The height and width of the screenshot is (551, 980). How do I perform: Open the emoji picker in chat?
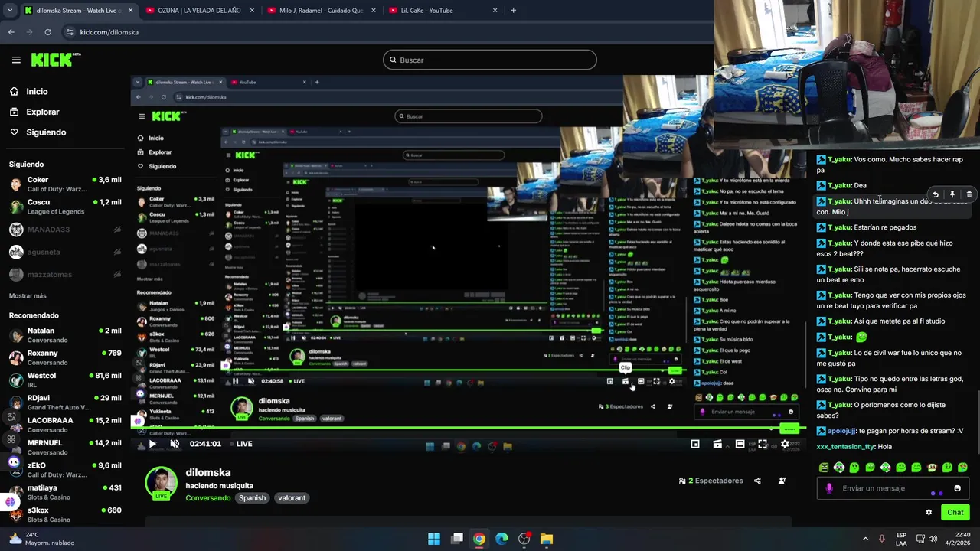(957, 488)
